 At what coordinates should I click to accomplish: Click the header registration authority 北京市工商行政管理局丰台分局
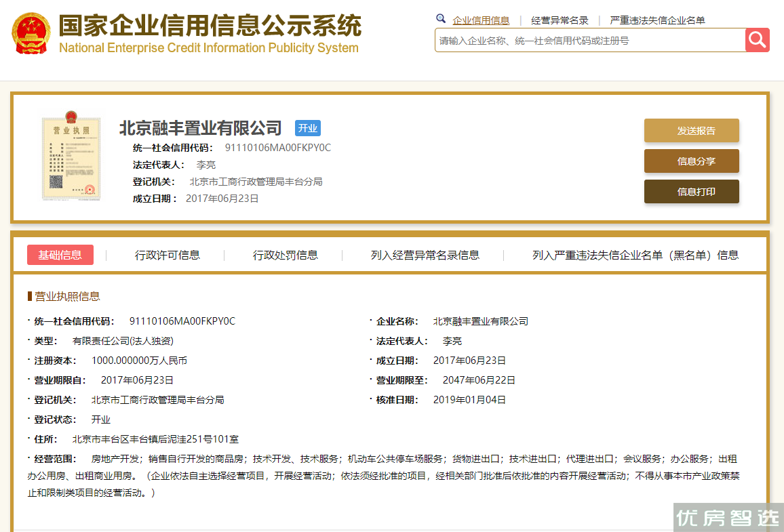tap(256, 182)
